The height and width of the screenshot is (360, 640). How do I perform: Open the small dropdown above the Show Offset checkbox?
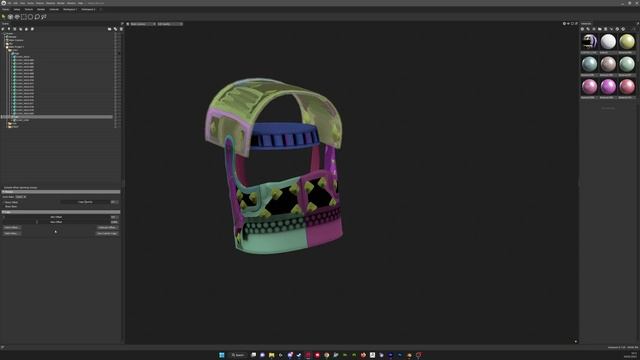pos(21,197)
